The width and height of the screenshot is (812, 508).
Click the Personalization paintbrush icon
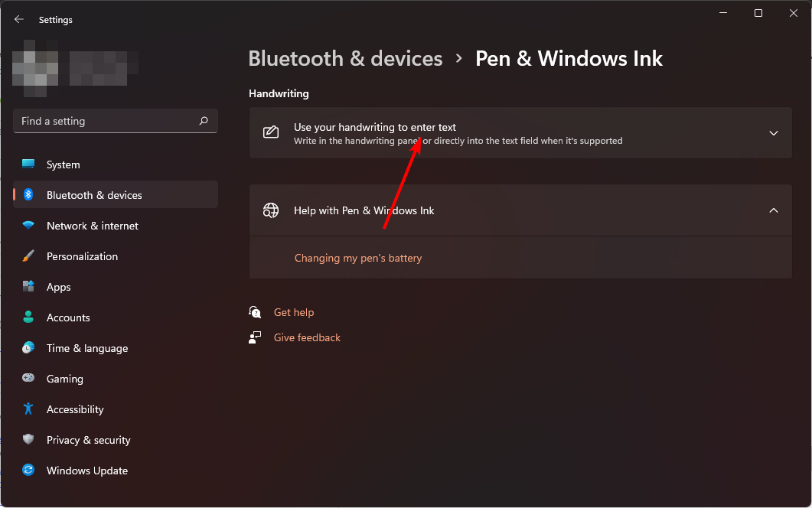click(28, 256)
